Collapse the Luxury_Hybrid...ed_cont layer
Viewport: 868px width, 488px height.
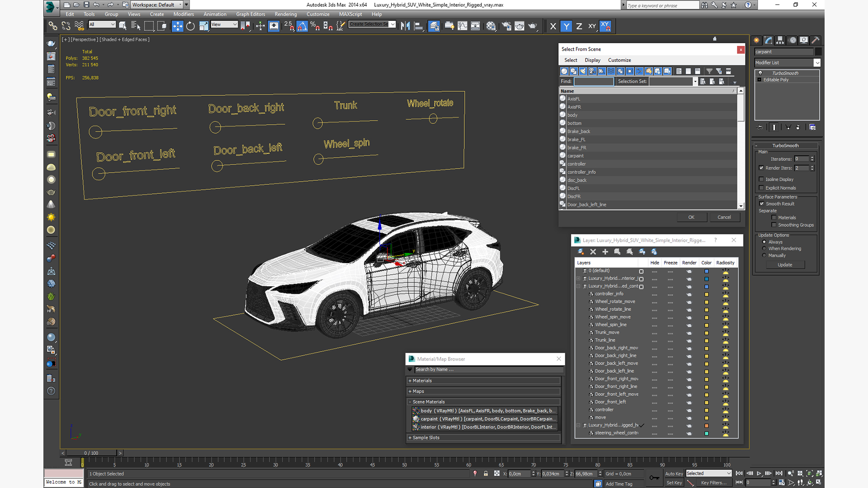(578, 286)
